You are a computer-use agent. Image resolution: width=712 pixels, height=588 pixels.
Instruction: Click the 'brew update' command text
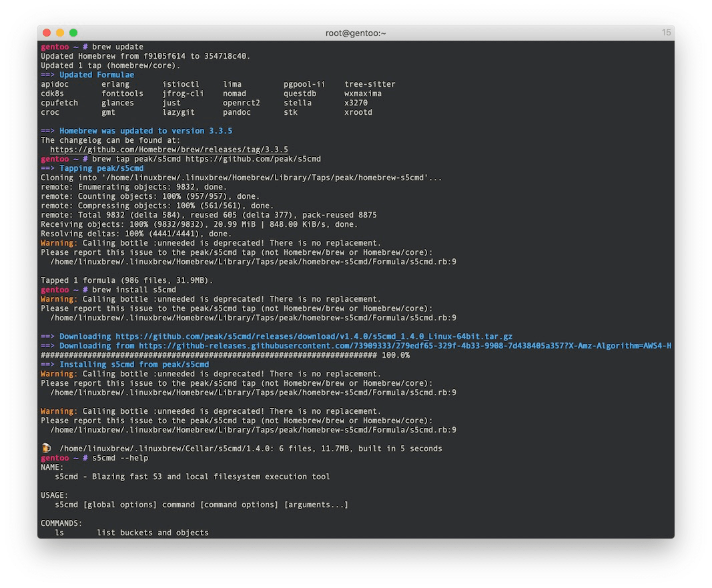coord(117,47)
